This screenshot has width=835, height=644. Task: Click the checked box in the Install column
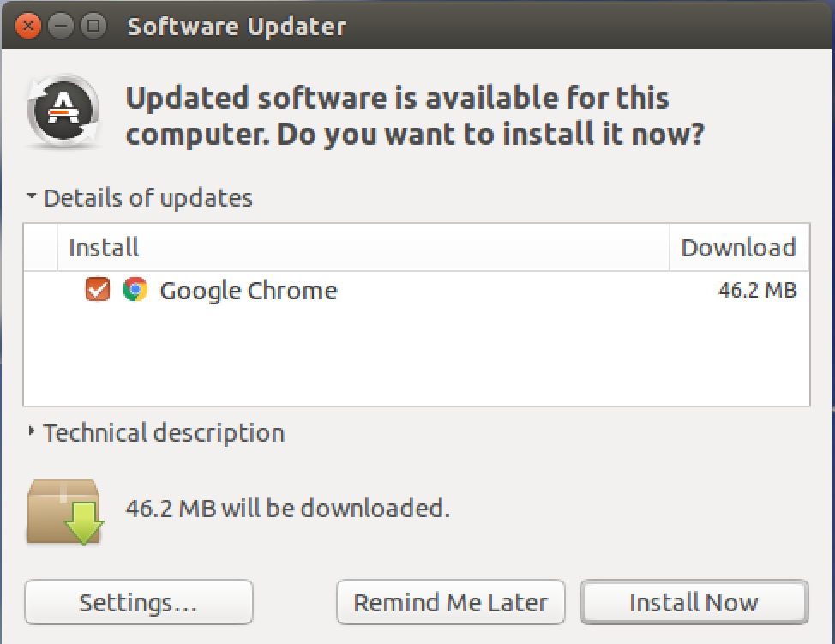pyautogui.click(x=97, y=290)
